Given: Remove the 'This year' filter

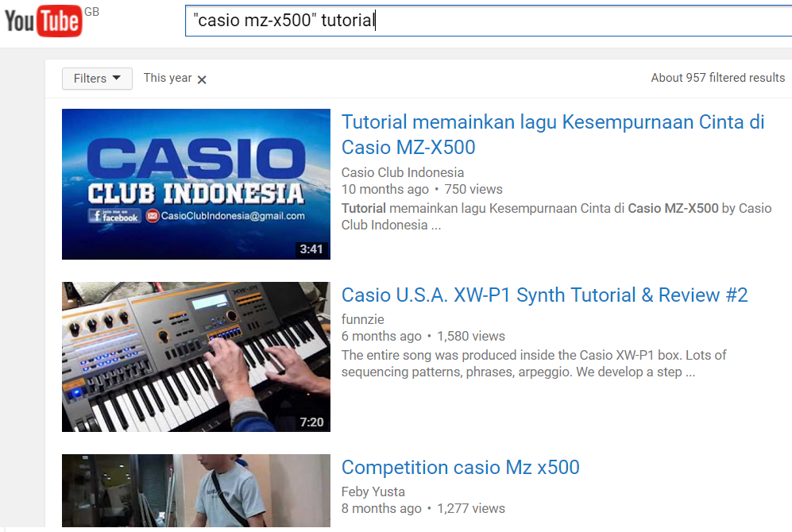Looking at the screenshot, I should pyautogui.click(x=202, y=79).
